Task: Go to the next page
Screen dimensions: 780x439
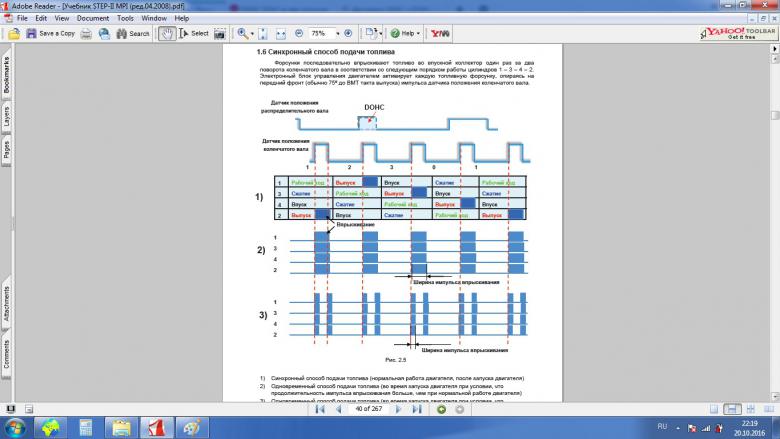Action: (x=398, y=409)
